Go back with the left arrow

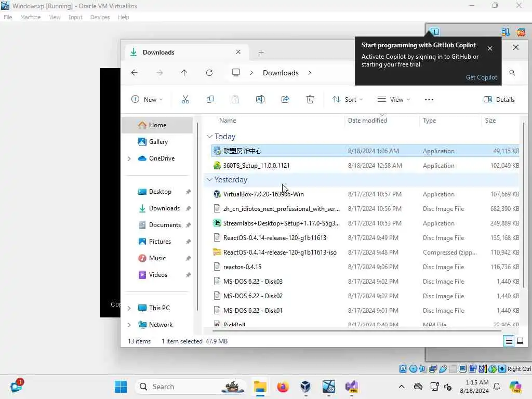135,73
